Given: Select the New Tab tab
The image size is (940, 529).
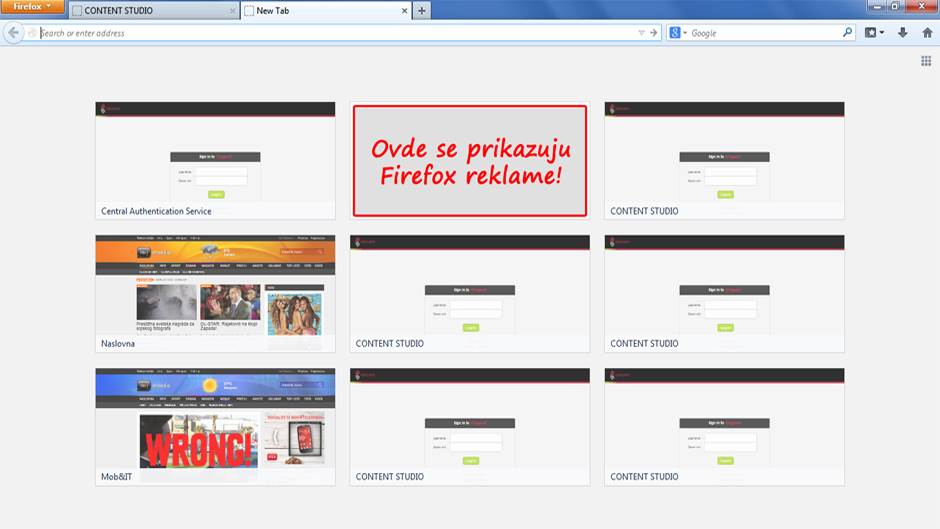Looking at the screenshot, I should click(x=320, y=11).
